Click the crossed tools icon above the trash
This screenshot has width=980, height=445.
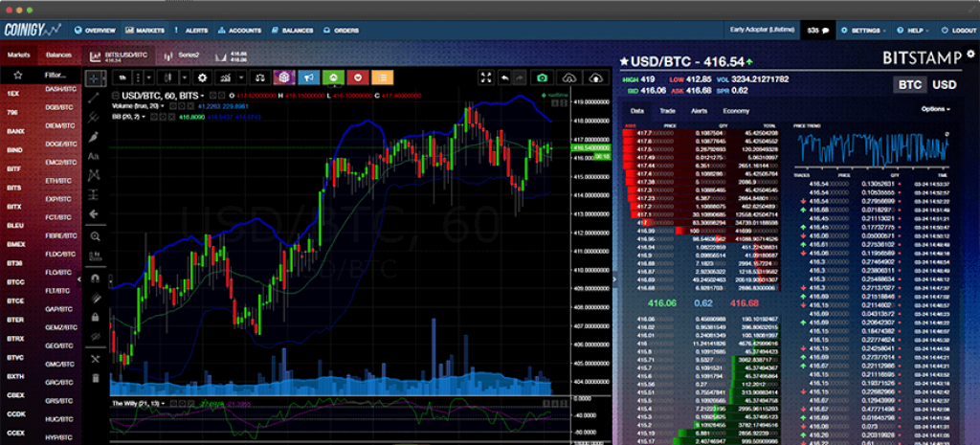(x=95, y=359)
